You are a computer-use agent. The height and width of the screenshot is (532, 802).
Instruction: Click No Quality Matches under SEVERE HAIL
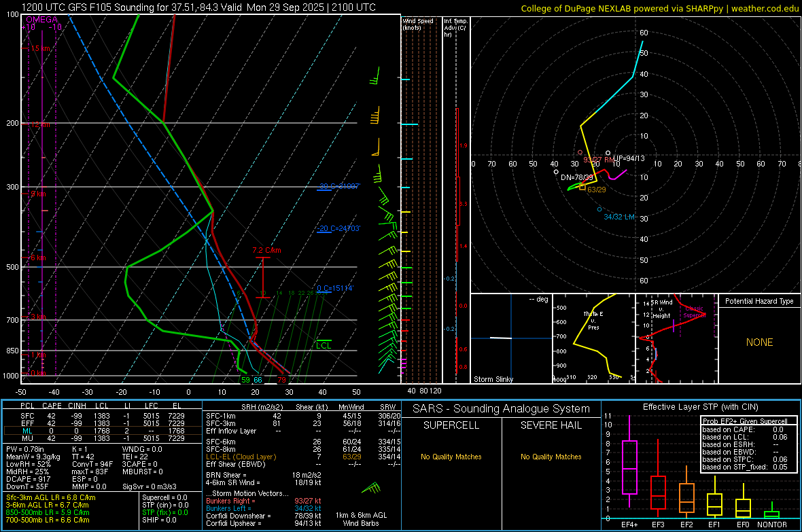(551, 457)
